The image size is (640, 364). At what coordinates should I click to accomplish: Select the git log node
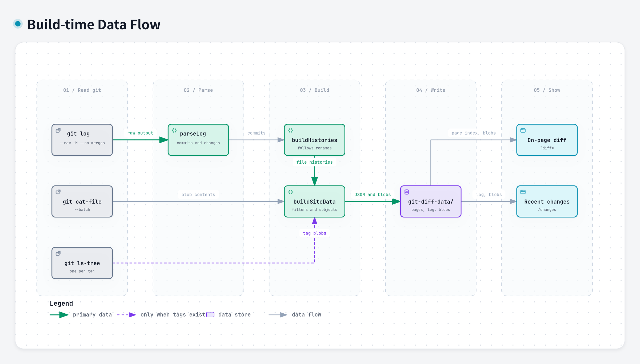(82, 140)
